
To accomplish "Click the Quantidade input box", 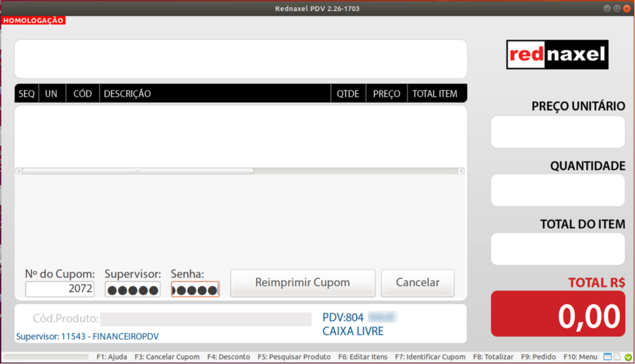I will coord(558,190).
